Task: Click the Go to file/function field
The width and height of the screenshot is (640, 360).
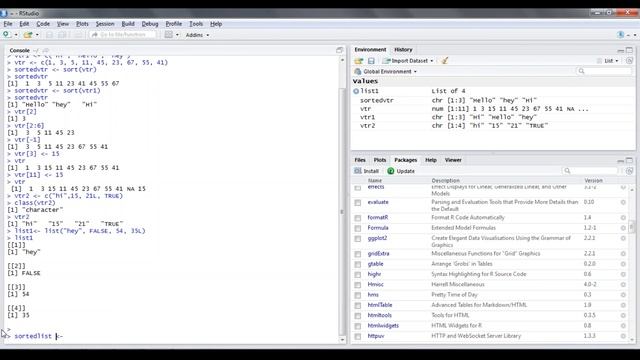Action: [122, 35]
